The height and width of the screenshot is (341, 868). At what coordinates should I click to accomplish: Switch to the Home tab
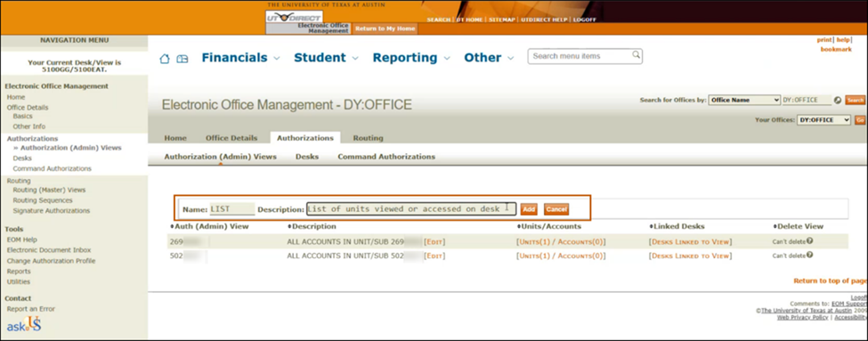coord(175,138)
